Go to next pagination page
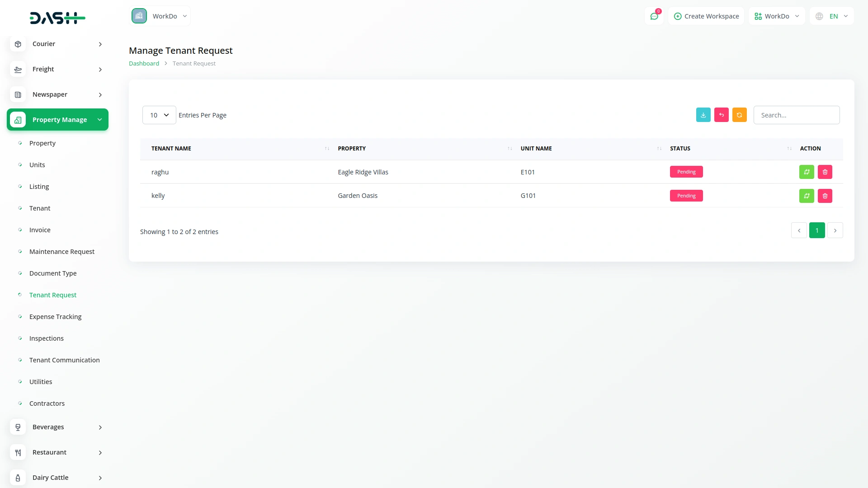The image size is (868, 488). (835, 230)
